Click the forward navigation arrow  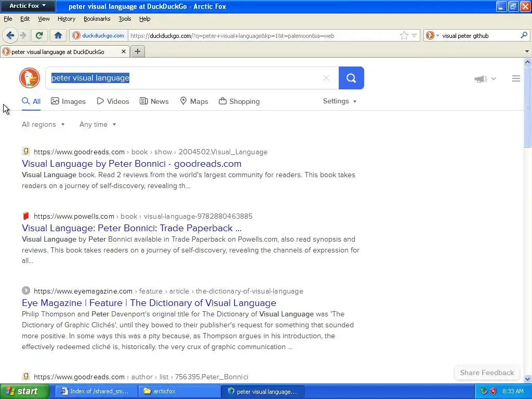pyautogui.click(x=23, y=35)
